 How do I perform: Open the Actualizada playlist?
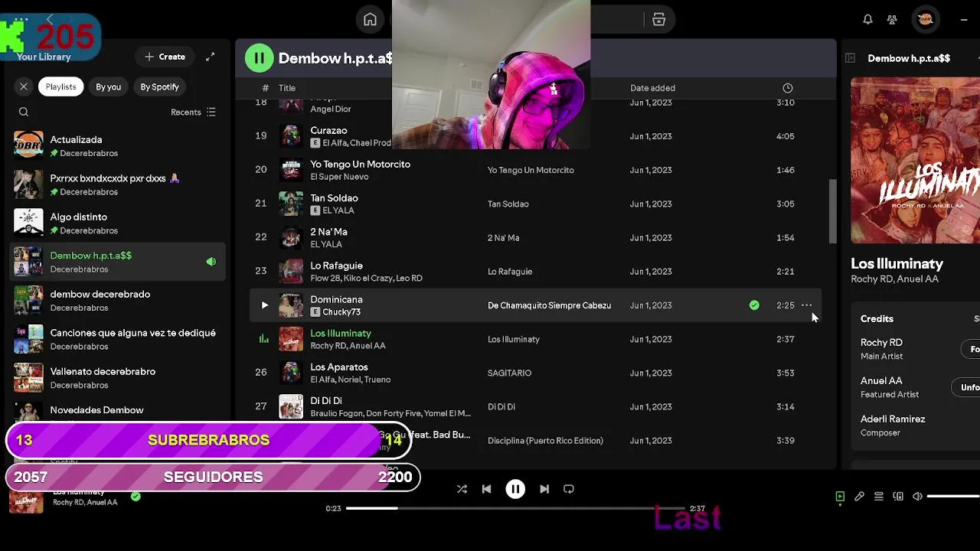[x=119, y=146]
